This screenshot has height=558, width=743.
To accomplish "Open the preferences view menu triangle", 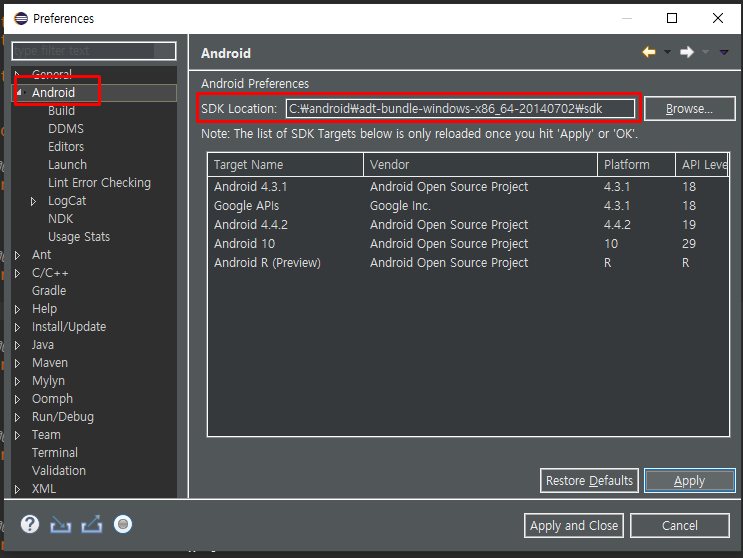I will 724,52.
